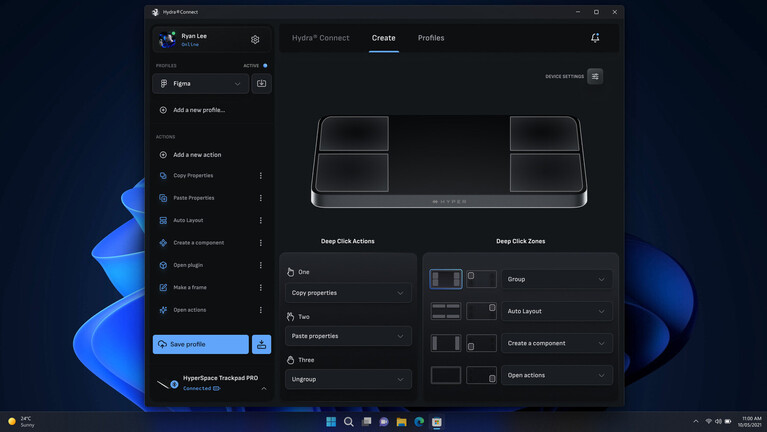Open the One-finger Copy properties dropdown
Screen dimensions: 767x432
pos(348,293)
